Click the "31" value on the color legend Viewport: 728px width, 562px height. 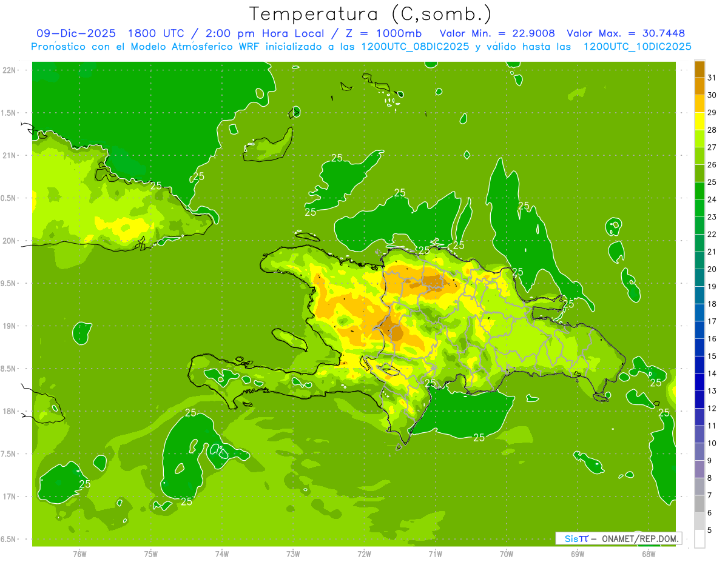point(712,78)
